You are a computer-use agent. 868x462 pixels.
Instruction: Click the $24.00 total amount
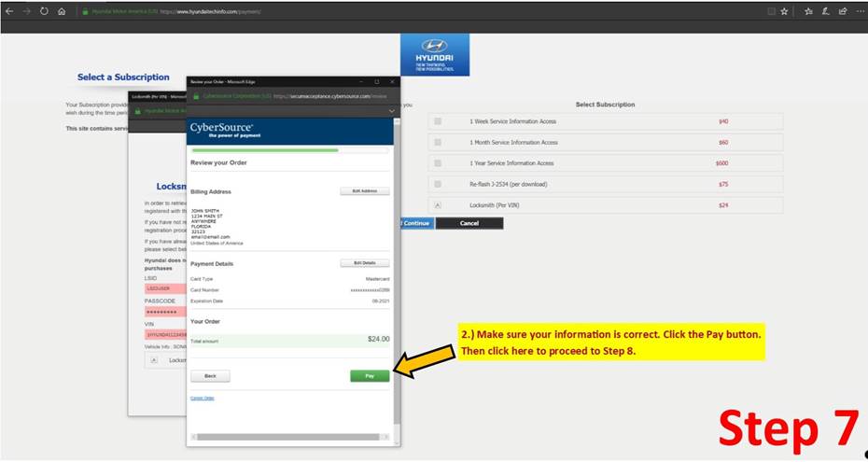[379, 339]
